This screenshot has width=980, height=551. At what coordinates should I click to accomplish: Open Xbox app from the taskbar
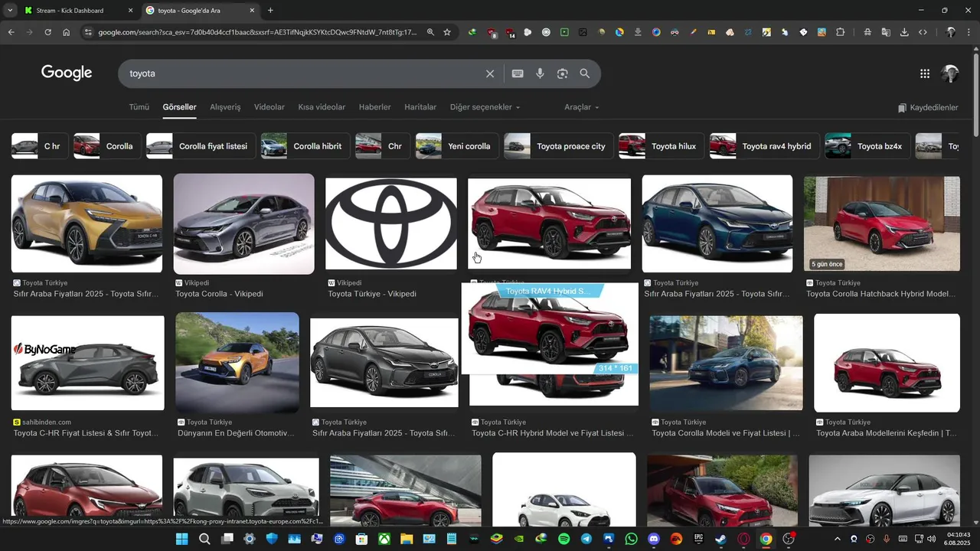click(x=384, y=539)
